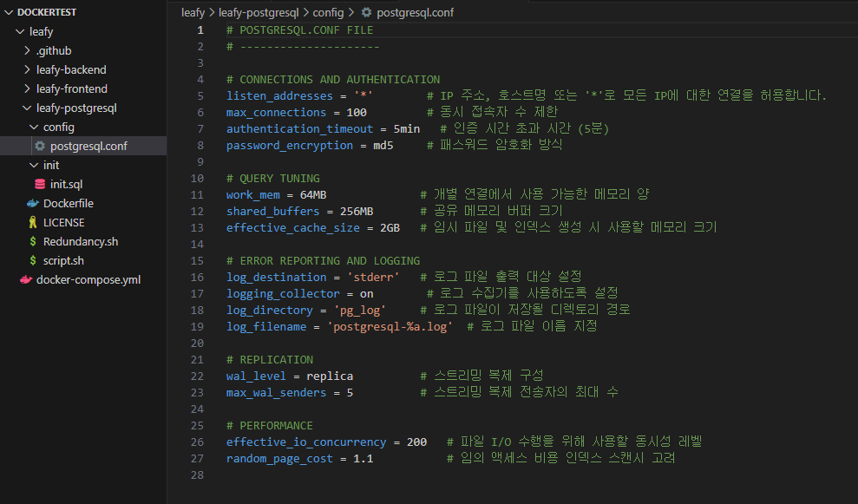Select the leafy-frontend folder name
The image size is (858, 504).
(72, 88)
